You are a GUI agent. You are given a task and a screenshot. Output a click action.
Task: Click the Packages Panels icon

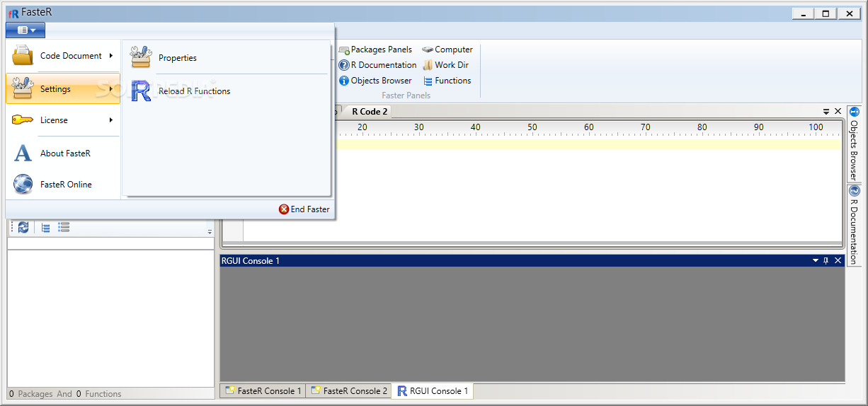pyautogui.click(x=344, y=50)
